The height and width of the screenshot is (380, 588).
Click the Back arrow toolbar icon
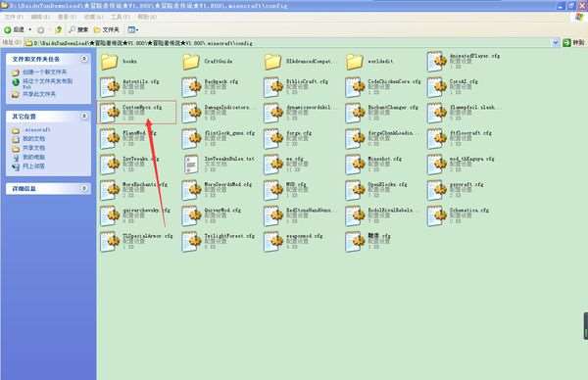8,29
